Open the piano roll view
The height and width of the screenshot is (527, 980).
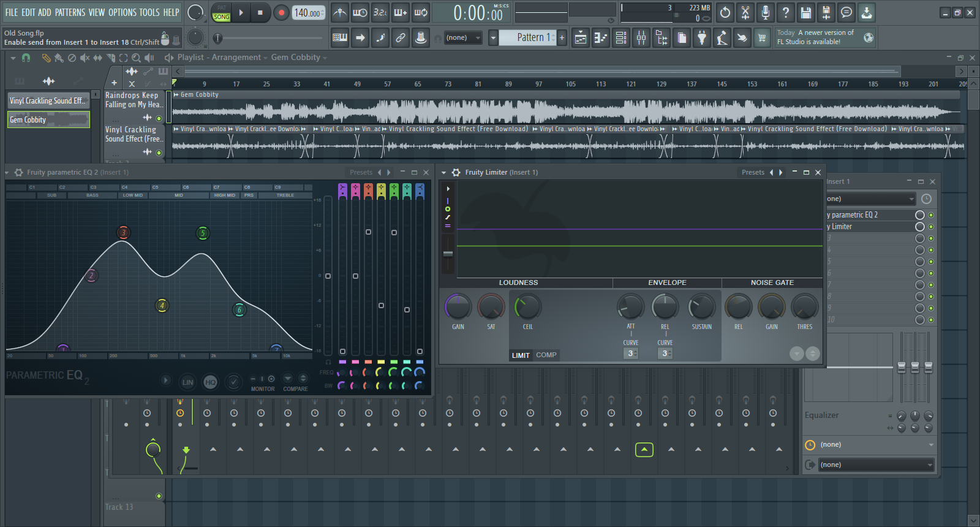pyautogui.click(x=601, y=38)
